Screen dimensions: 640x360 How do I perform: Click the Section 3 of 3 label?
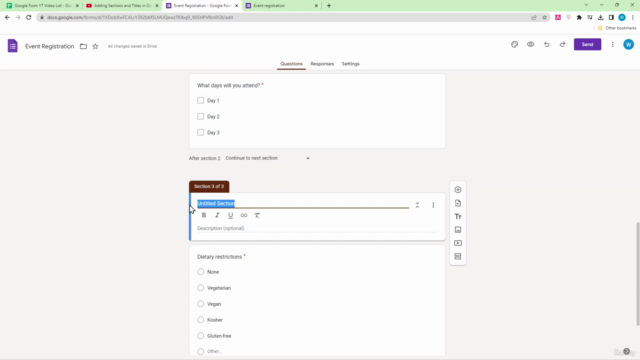coord(209,187)
